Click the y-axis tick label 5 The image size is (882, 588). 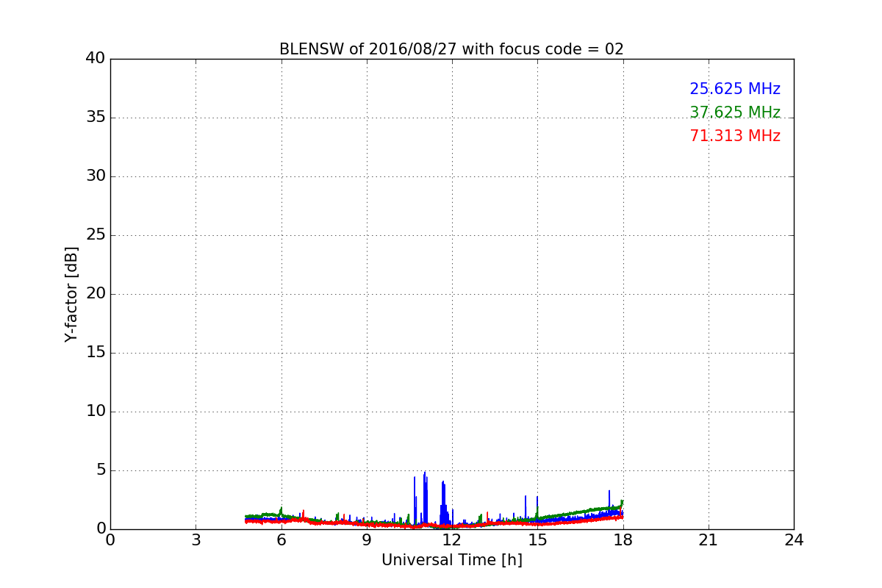click(x=101, y=470)
